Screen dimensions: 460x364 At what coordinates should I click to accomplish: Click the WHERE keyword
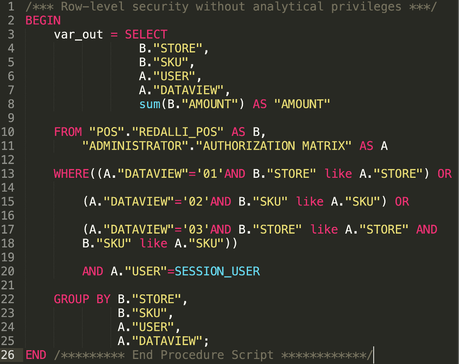[71, 174]
